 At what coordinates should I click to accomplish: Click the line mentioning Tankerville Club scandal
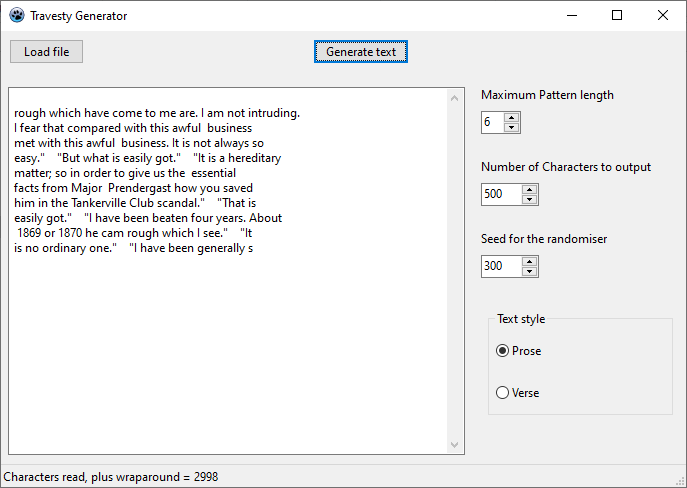pos(135,203)
